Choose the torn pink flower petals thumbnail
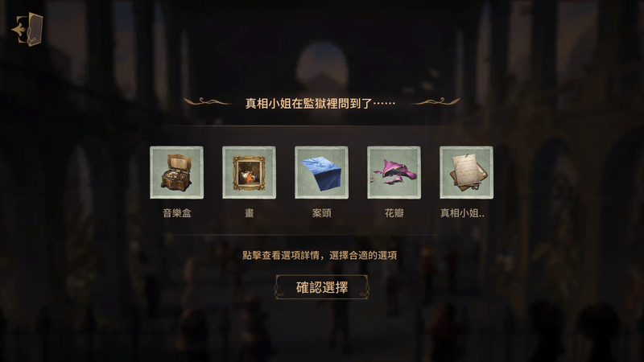The width and height of the screenshot is (644, 362). (x=394, y=172)
